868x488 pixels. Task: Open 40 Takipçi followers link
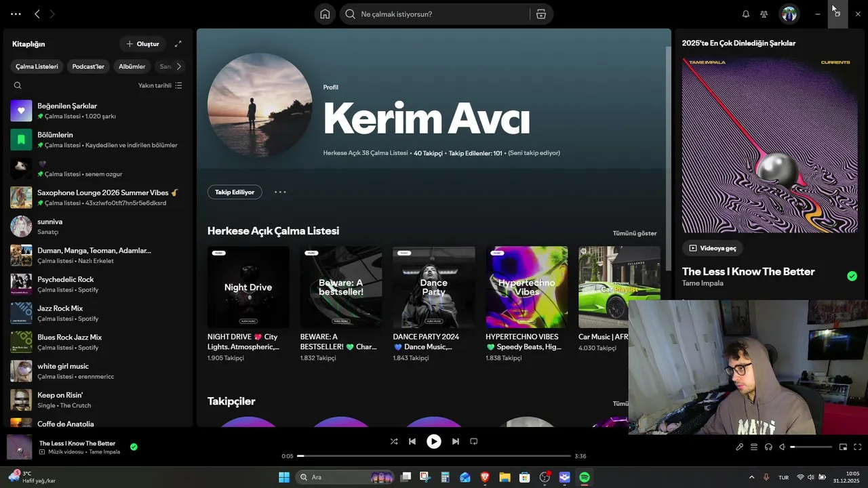coord(428,153)
